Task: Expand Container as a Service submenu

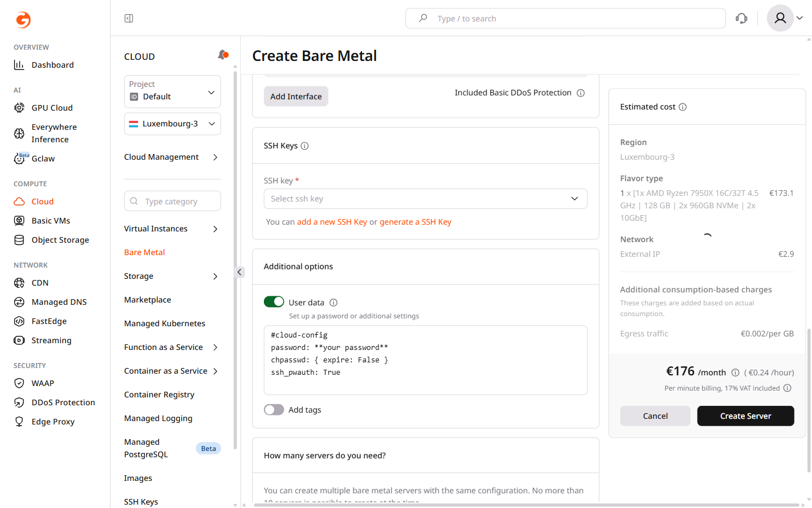Action: 215,371
